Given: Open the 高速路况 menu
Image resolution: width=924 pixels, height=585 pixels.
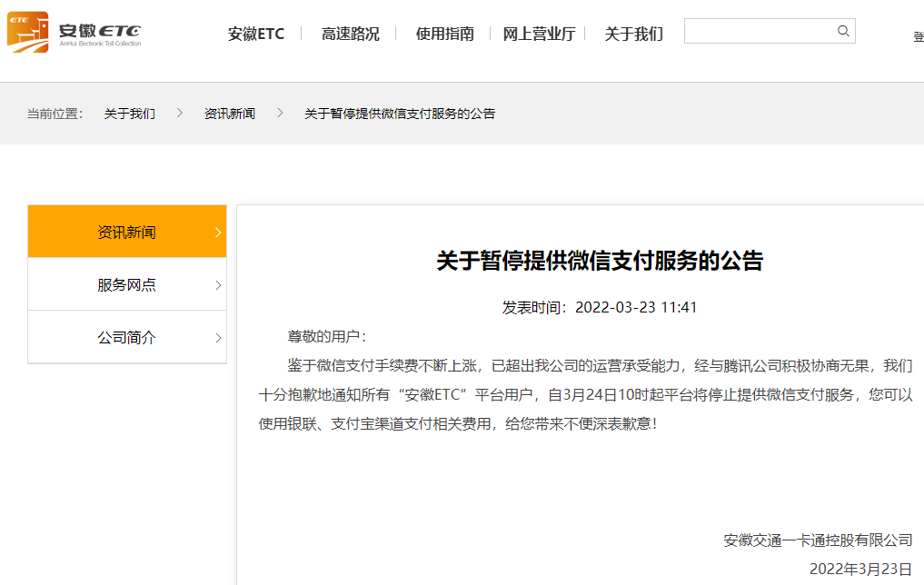Looking at the screenshot, I should 350,35.
